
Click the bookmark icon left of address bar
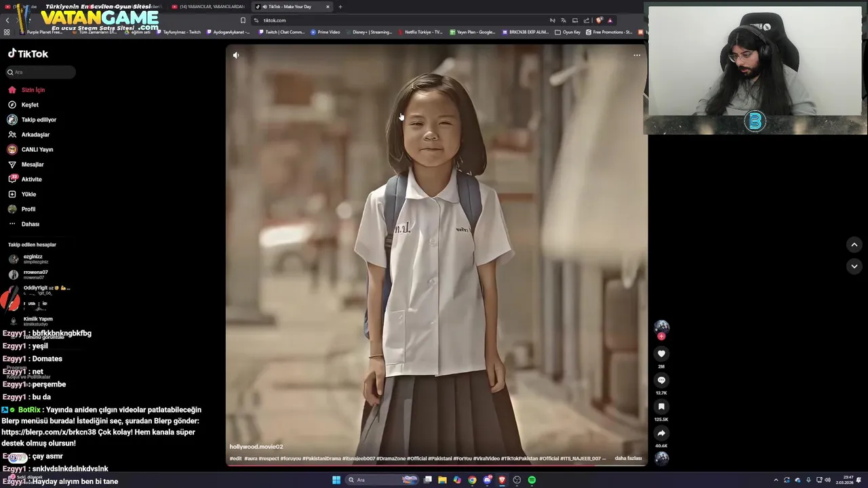tap(243, 20)
